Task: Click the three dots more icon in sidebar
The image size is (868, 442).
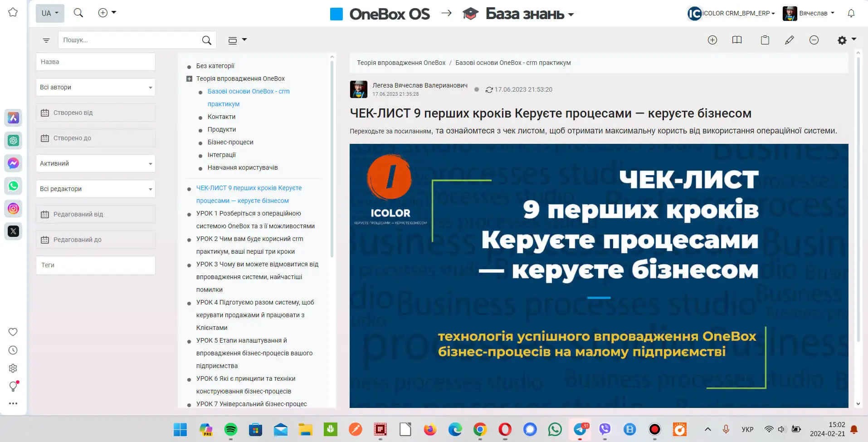Action: 13,403
